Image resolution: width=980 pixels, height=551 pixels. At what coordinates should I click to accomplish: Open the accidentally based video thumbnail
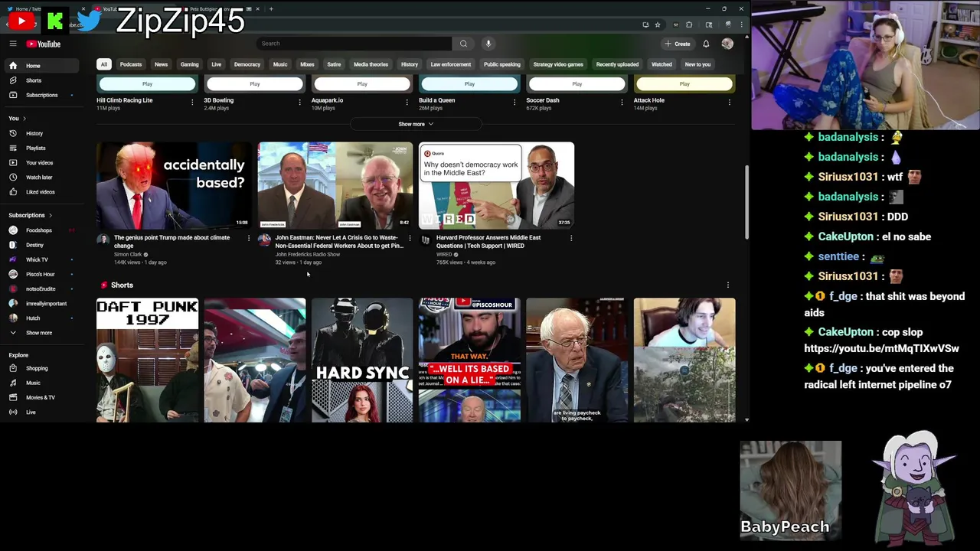(174, 185)
